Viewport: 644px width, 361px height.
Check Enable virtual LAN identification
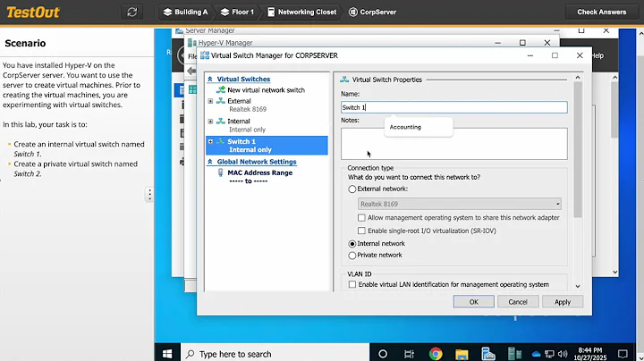(x=352, y=284)
